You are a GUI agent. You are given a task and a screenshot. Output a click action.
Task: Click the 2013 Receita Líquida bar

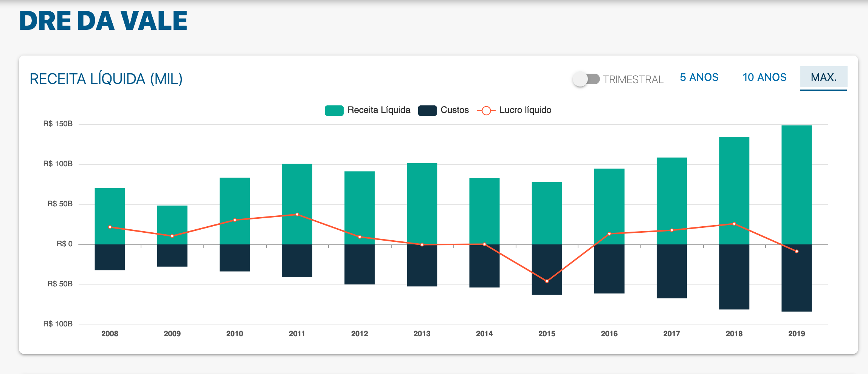422,204
